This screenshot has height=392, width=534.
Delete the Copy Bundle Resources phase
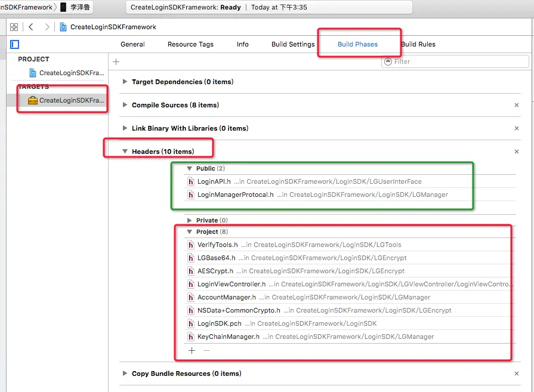(x=517, y=374)
